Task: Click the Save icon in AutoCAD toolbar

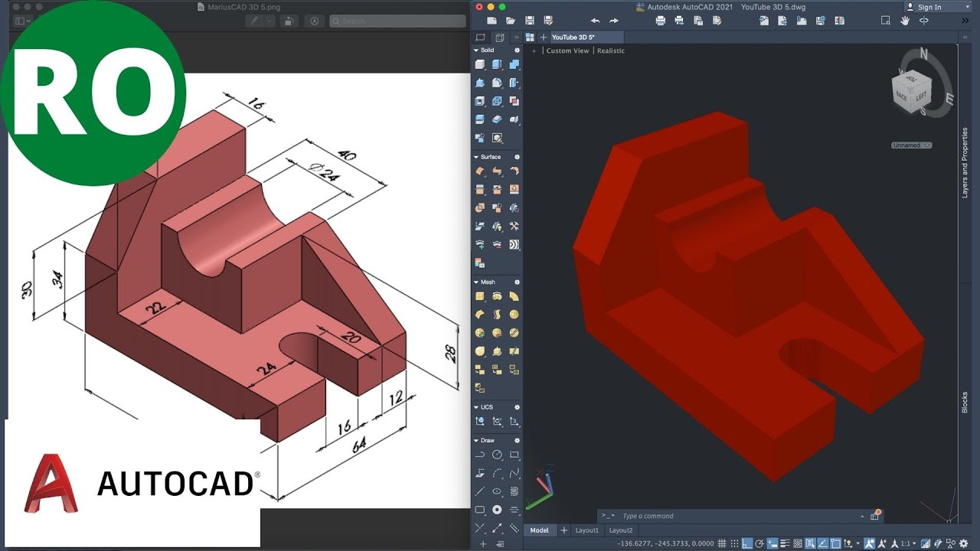Action: pos(529,21)
